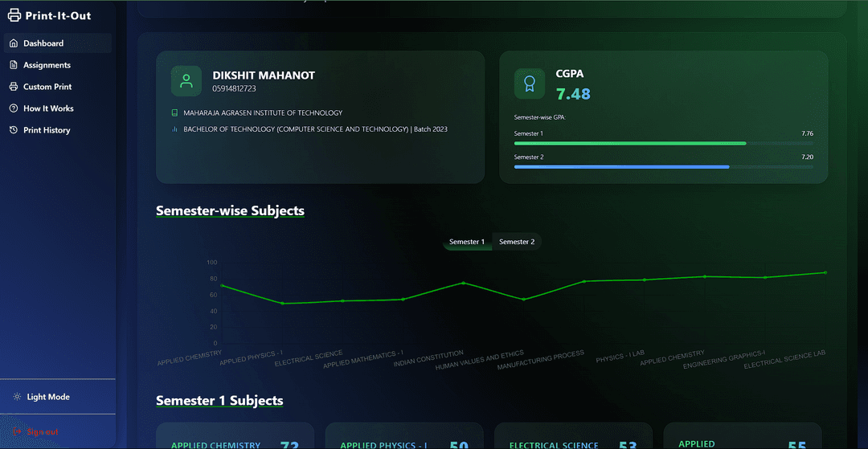Click the INDIAN CONSTITUTION data point on chart
868x449 pixels.
point(464,283)
